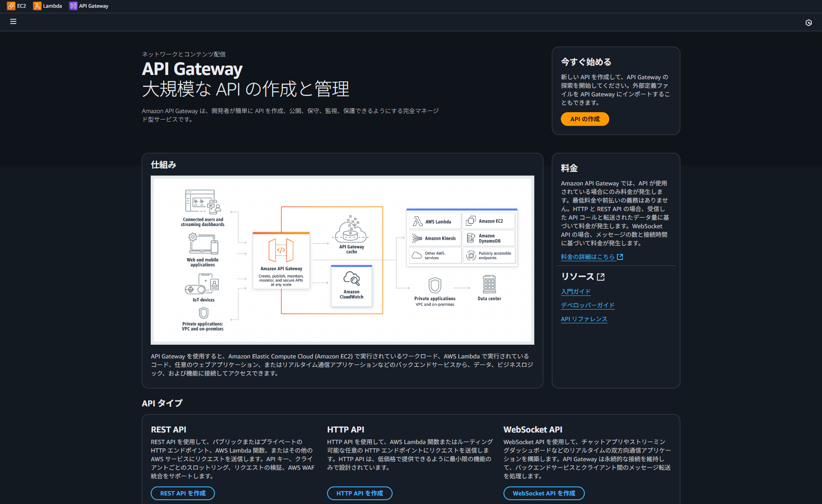The height and width of the screenshot is (504, 822).
Task: Click the Lambda service icon shortcut
Action: 37,6
